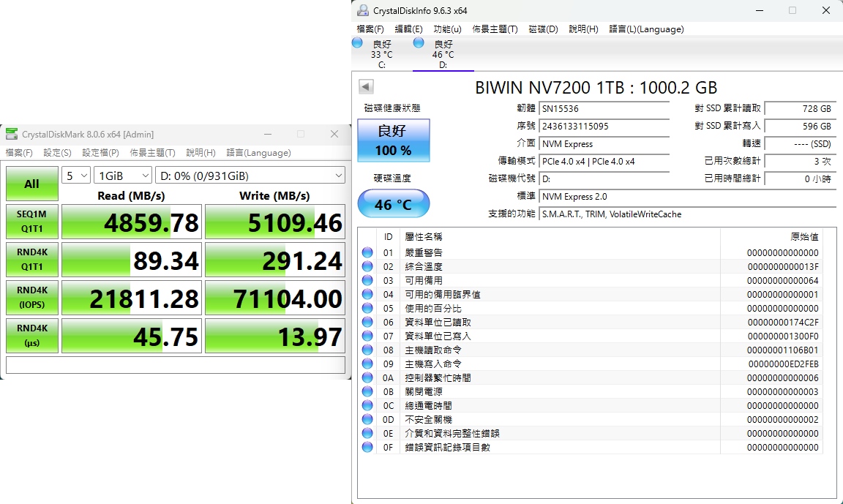Viewport: 843px width, 504px height.
Task: Click status orb of attribute 0D 不安全關機
Action: [x=368, y=420]
